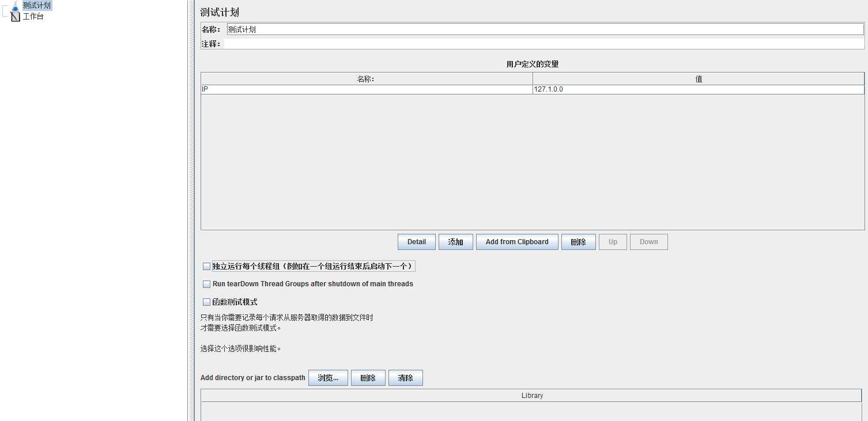Click the 删除 button beside Add from Clipboard

[579, 242]
